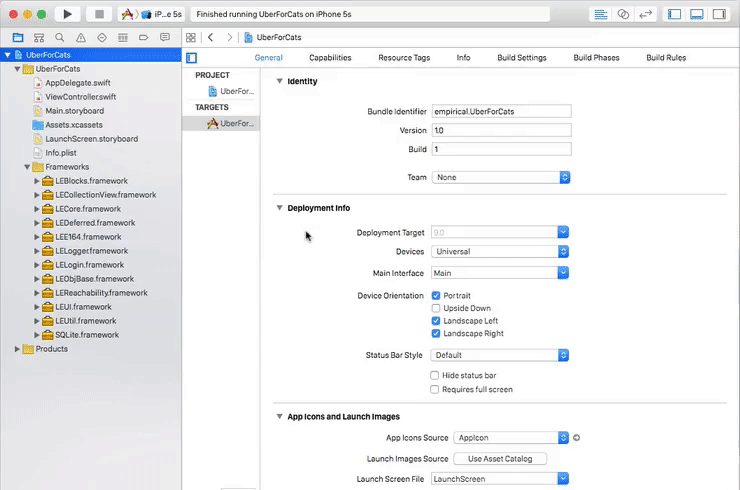Expand LEBlocks.framework

click(x=37, y=181)
